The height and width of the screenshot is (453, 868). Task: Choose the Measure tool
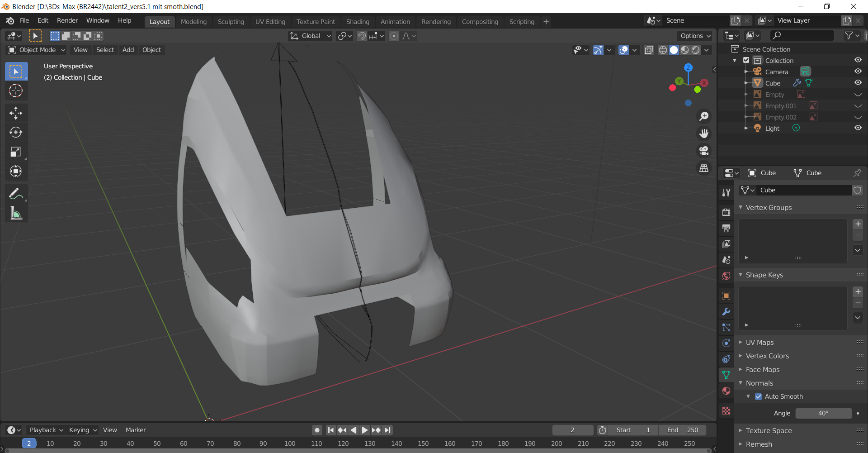tap(16, 213)
